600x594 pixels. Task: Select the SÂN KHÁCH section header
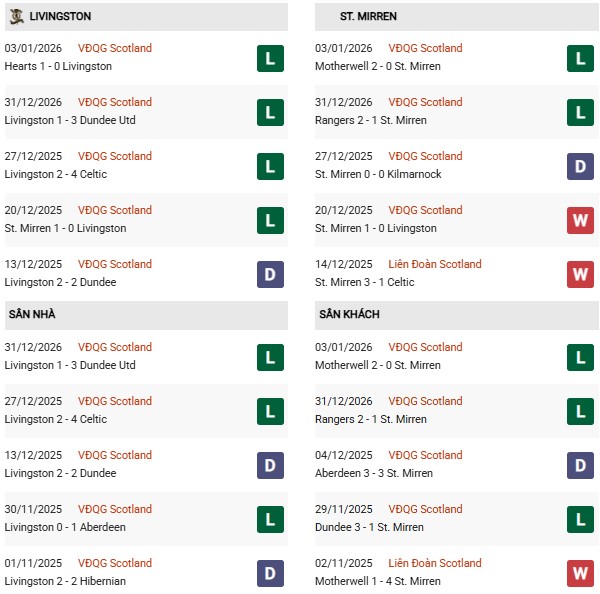(349, 314)
